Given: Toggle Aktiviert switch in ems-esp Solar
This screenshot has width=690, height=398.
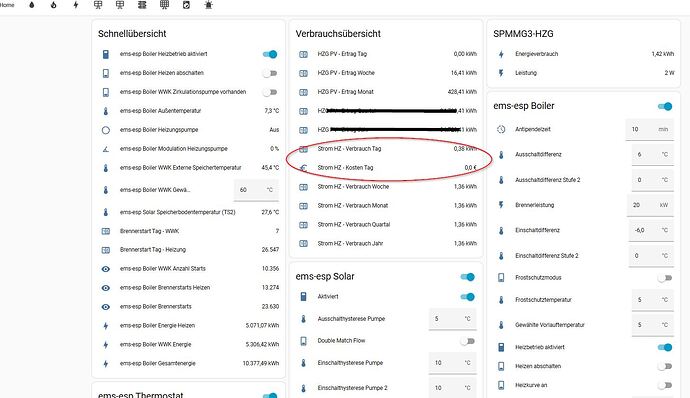Looking at the screenshot, I should pos(467,297).
